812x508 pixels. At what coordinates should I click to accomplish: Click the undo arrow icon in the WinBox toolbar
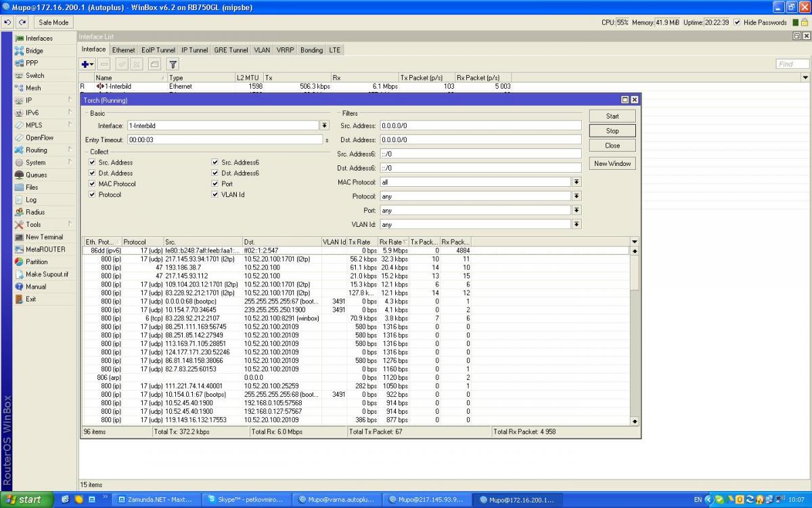point(8,22)
